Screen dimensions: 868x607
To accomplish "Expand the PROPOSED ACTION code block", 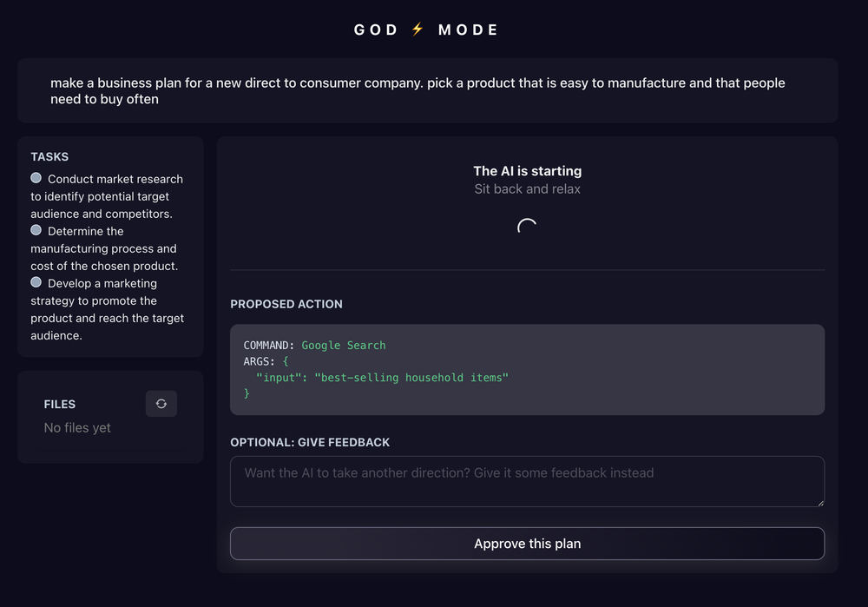I will coord(527,369).
